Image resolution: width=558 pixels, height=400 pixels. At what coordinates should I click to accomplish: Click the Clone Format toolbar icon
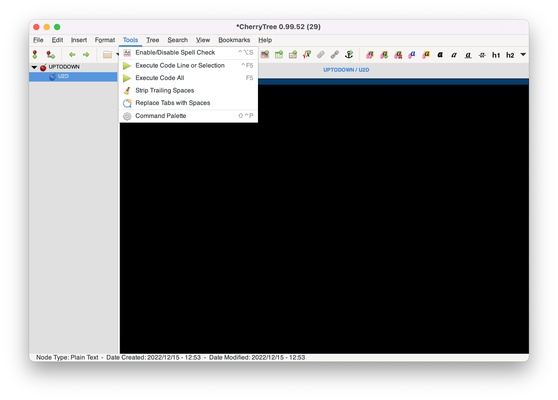click(x=370, y=55)
